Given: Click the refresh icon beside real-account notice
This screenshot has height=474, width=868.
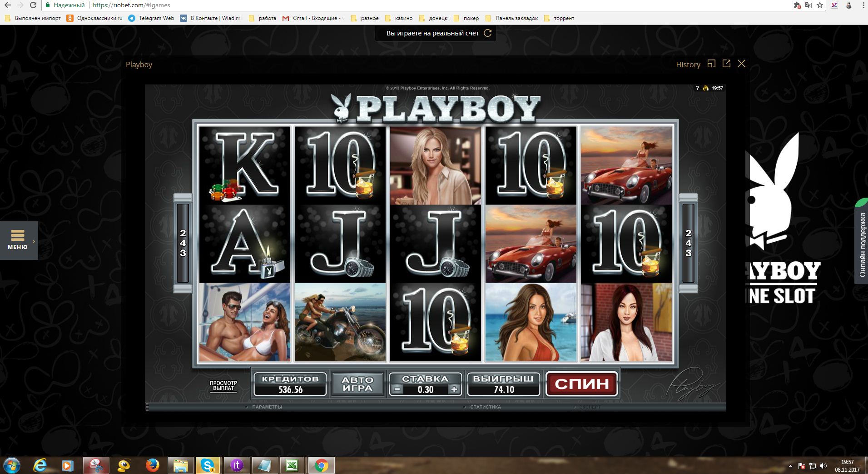Looking at the screenshot, I should [x=487, y=33].
